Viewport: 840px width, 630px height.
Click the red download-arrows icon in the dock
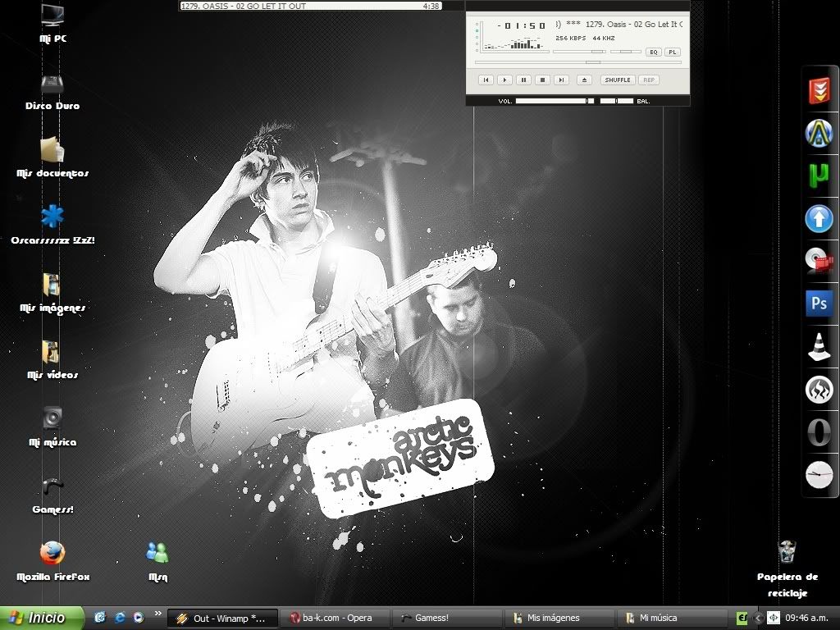(x=819, y=89)
